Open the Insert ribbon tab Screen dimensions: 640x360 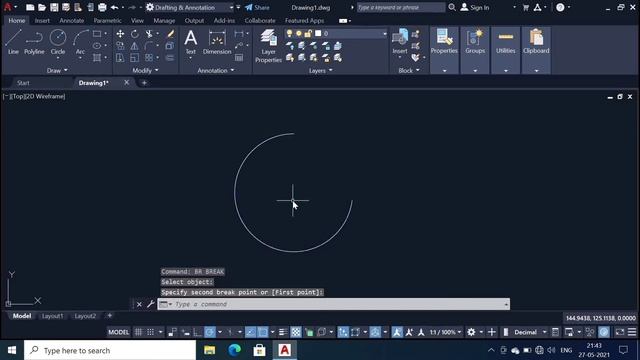click(42, 20)
